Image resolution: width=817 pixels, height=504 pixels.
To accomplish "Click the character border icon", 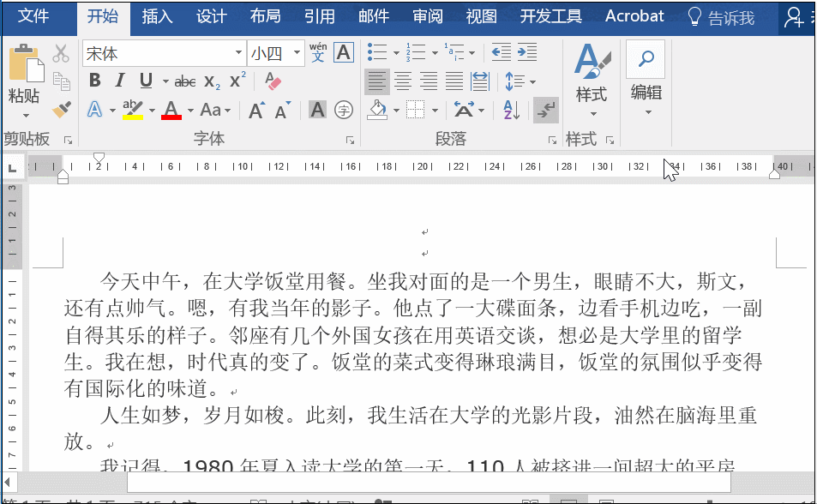I will 344,52.
